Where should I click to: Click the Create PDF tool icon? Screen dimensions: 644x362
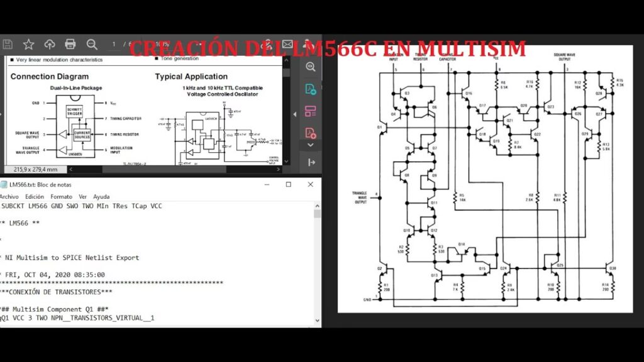tap(311, 133)
